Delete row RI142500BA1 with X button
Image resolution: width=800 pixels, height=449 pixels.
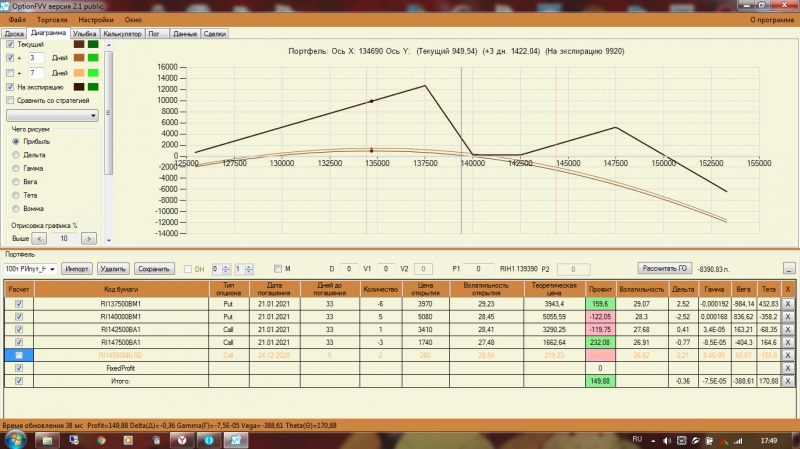pyautogui.click(x=788, y=330)
